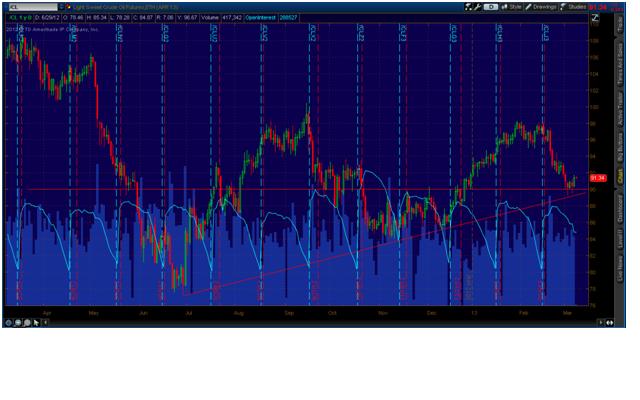Open the chart settings wrench icon
Viewport: 640px width, 400px height.
[478, 7]
